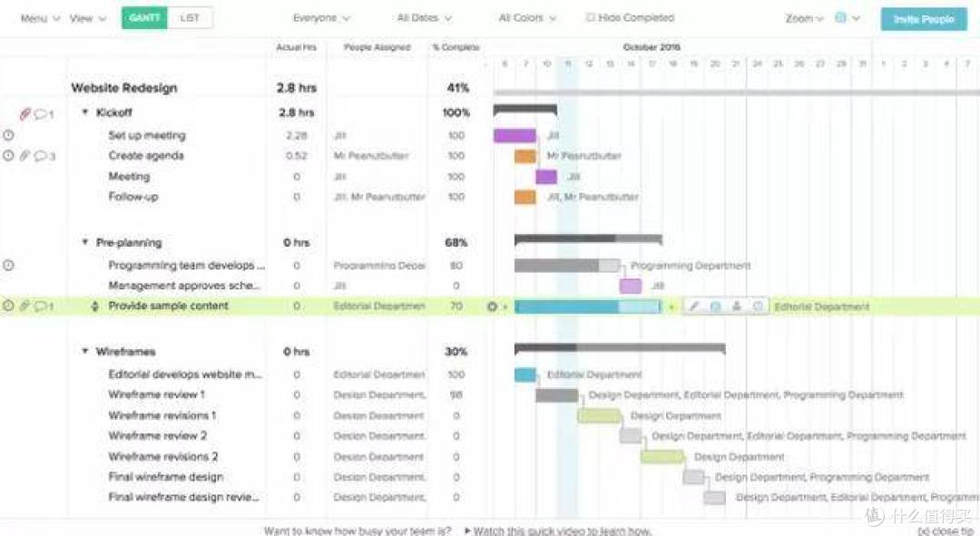Open clock icon on Provide sample content row
Screen dimensions: 980x536
point(8,306)
